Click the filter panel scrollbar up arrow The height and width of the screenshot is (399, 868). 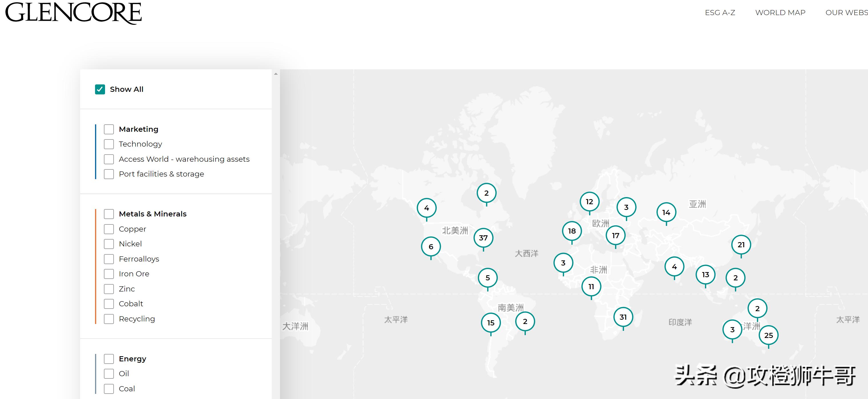[x=276, y=74]
